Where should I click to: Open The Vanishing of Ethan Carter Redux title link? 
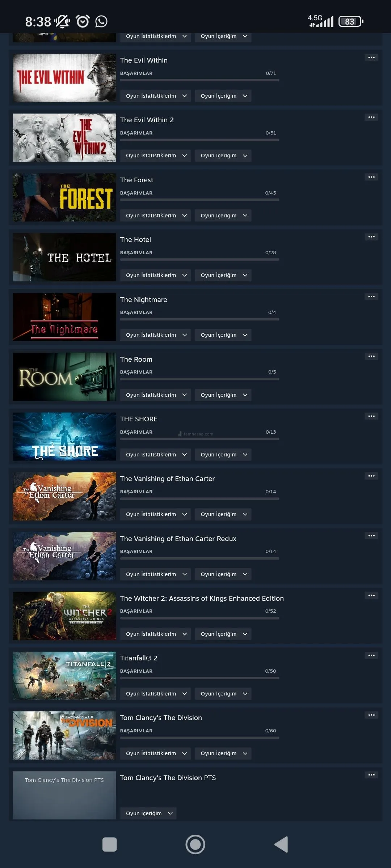pos(178,539)
